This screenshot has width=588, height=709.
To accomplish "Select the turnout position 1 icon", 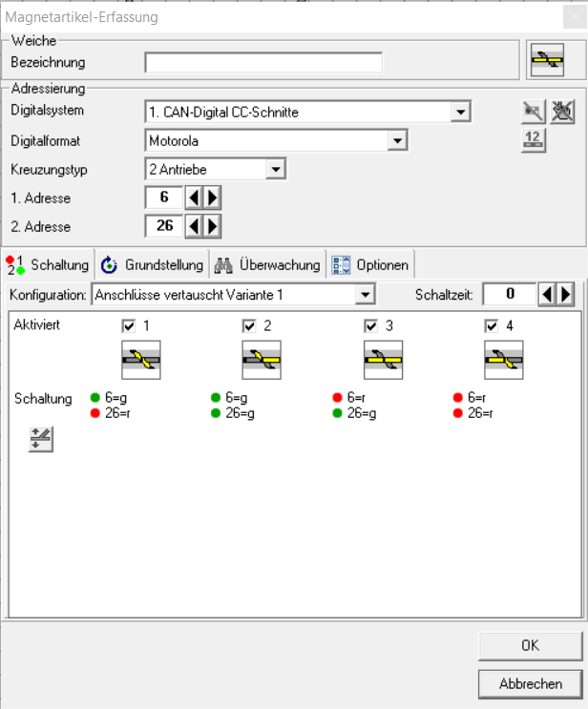I will click(x=139, y=363).
